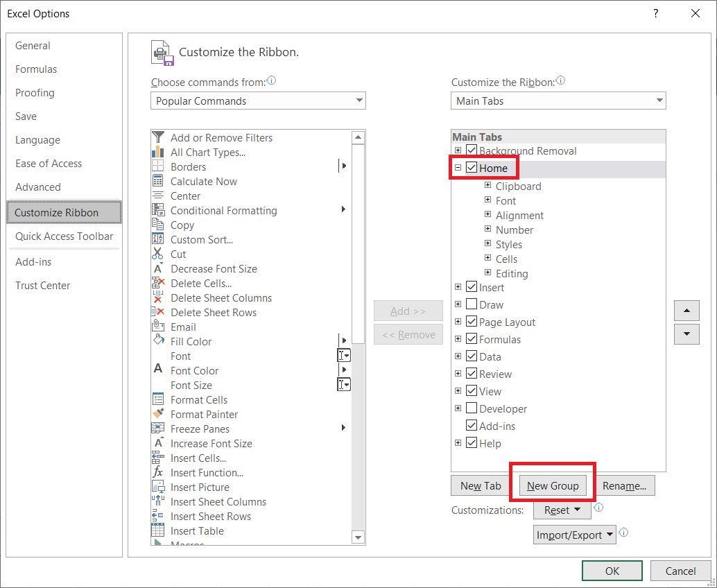
Task: Expand the Clipboard group
Action: tap(488, 185)
